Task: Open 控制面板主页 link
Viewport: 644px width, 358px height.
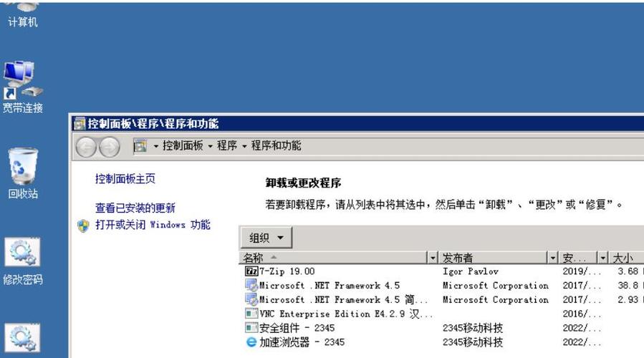Action: (x=125, y=179)
